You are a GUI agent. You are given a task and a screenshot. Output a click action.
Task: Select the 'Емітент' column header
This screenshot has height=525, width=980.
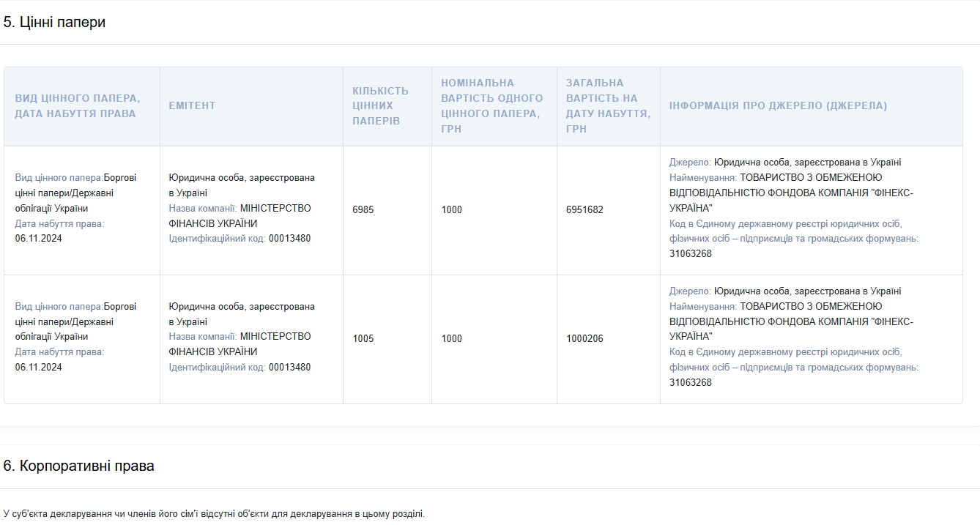[x=251, y=106]
